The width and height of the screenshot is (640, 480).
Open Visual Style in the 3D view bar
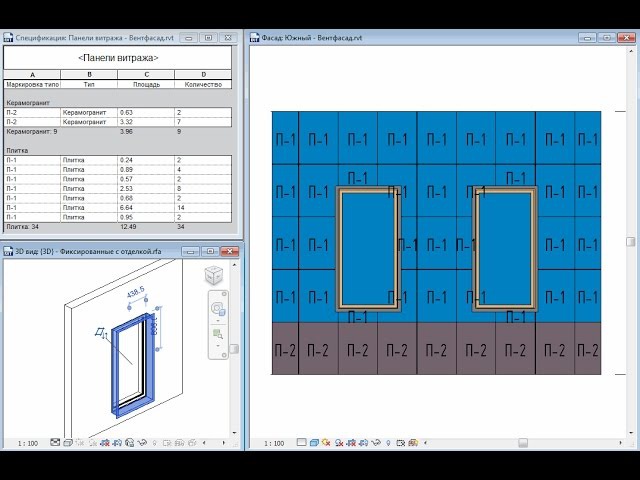(x=68, y=443)
